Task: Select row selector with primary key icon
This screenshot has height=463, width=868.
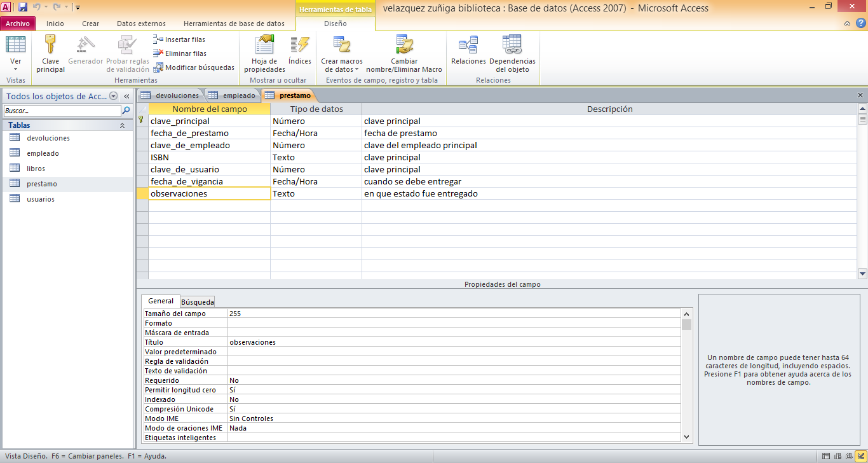Action: (142, 121)
